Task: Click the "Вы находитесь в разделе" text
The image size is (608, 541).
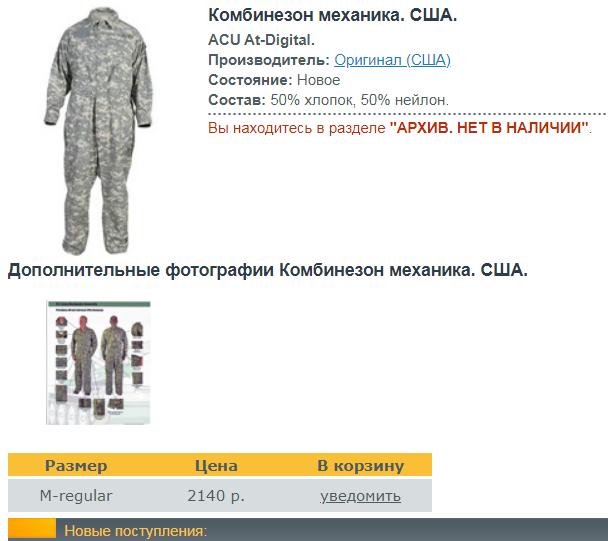Action: (x=297, y=128)
